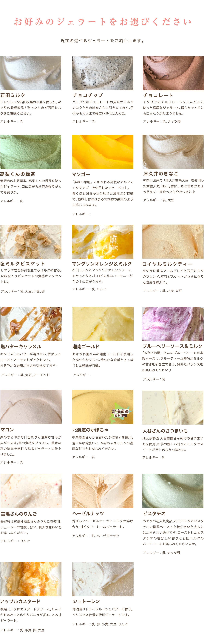
Task: Click the 津久井のきなこ gelato image
Action: (173, 152)
